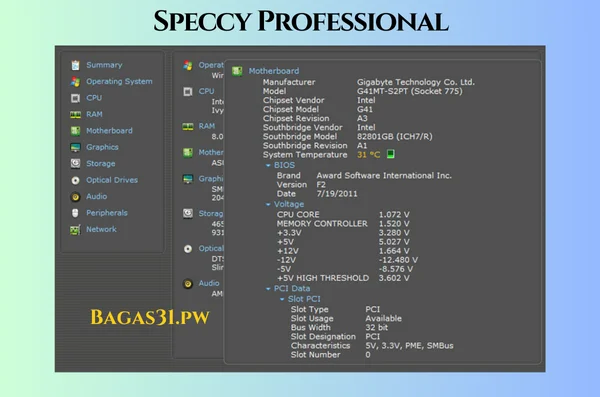
Task: Click the Storage sidebar icon
Action: pos(75,163)
